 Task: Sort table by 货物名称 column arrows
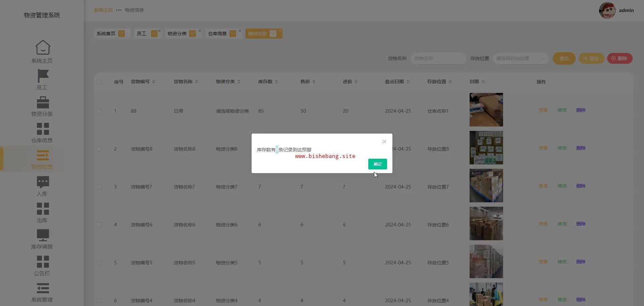[x=197, y=82]
